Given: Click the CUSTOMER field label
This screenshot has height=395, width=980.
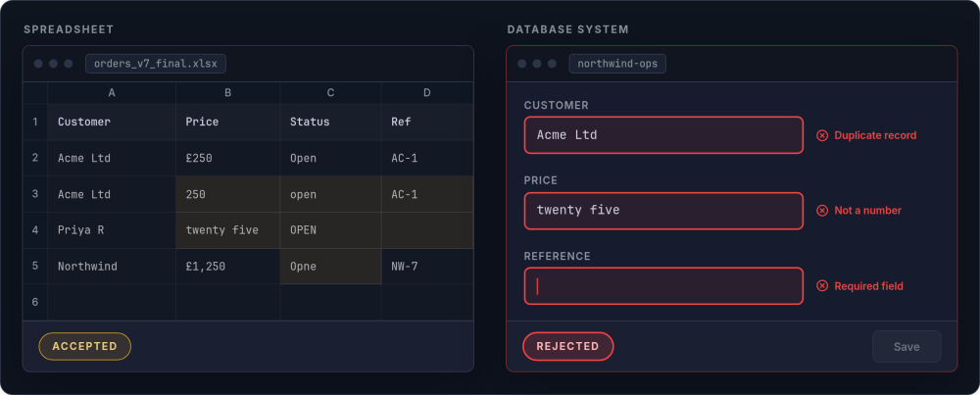Looking at the screenshot, I should point(557,106).
